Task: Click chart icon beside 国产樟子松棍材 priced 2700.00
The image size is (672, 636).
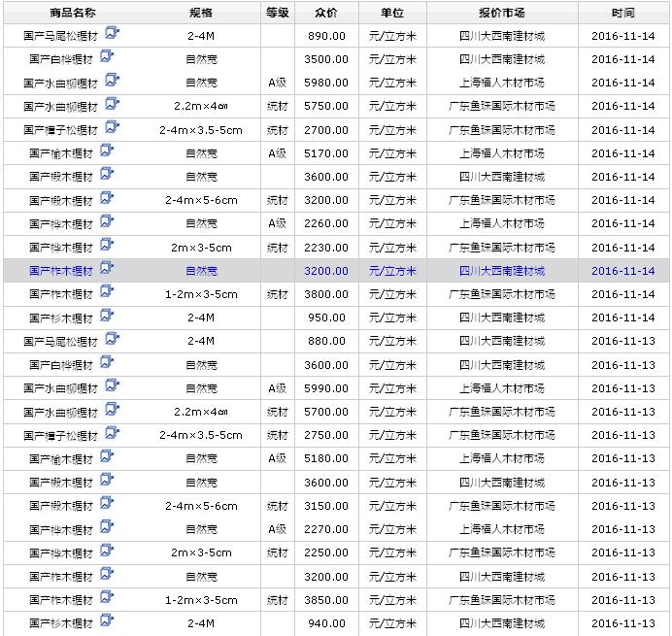Action: 112,127
